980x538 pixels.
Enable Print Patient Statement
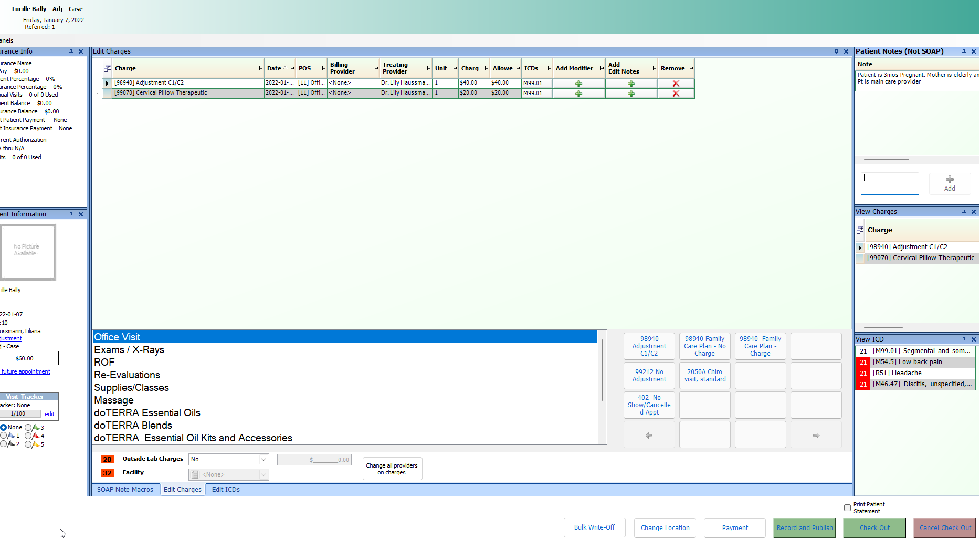[847, 508]
